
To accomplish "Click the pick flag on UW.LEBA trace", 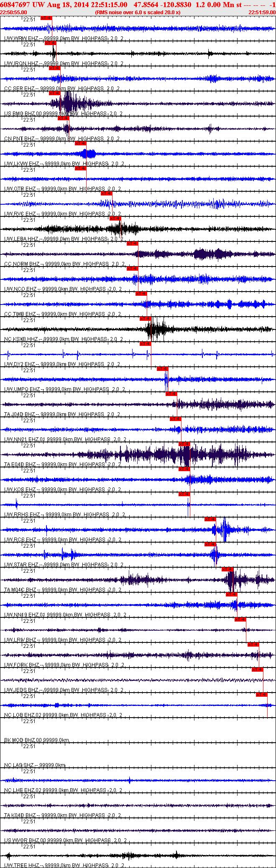I will pyautogui.click(x=115, y=218).
